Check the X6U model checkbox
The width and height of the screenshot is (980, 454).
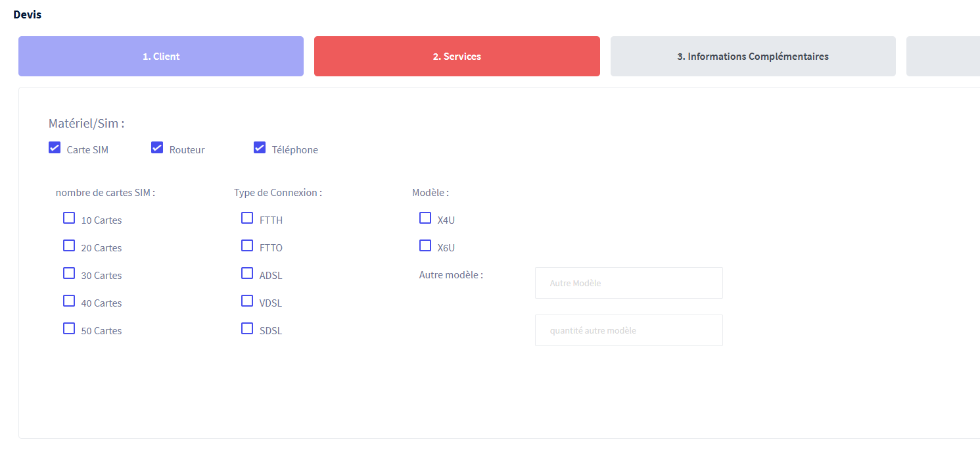[425, 245]
